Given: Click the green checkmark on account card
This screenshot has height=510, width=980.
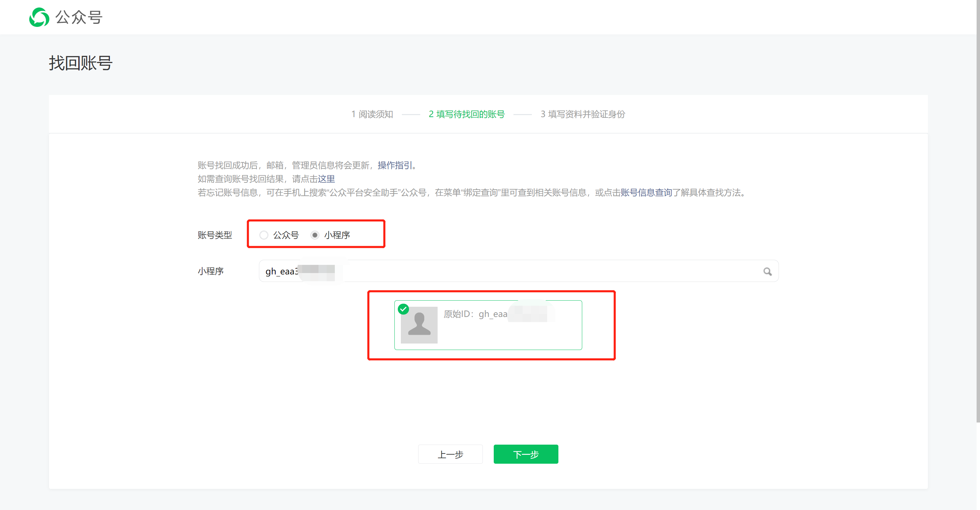Looking at the screenshot, I should point(403,309).
